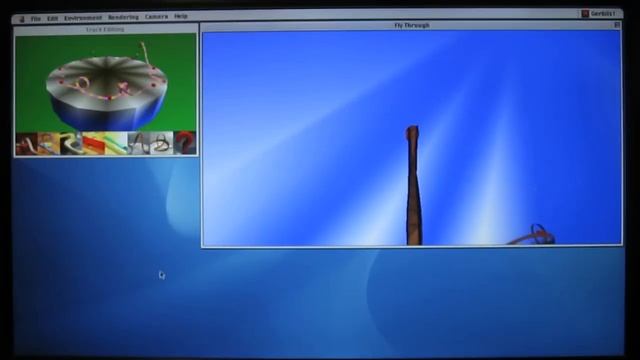640x360 pixels.
Task: Choose the yellow-green straight track thumbnail
Action: [116, 144]
